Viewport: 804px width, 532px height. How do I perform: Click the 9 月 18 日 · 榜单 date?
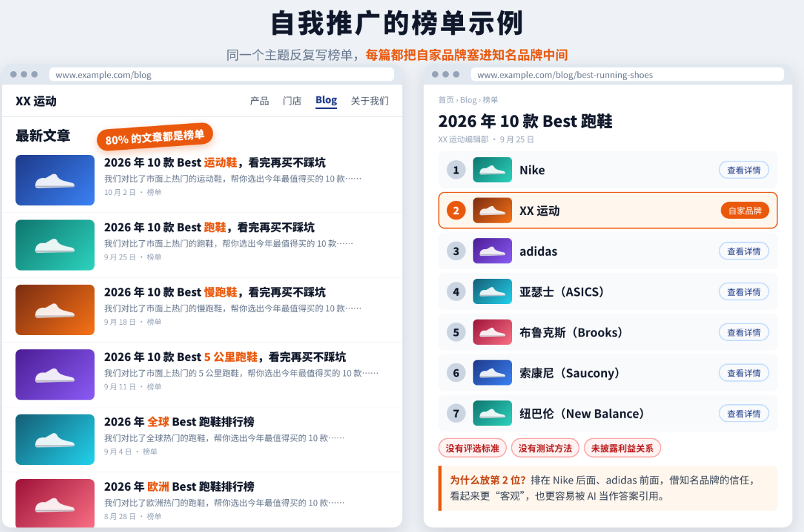133,322
